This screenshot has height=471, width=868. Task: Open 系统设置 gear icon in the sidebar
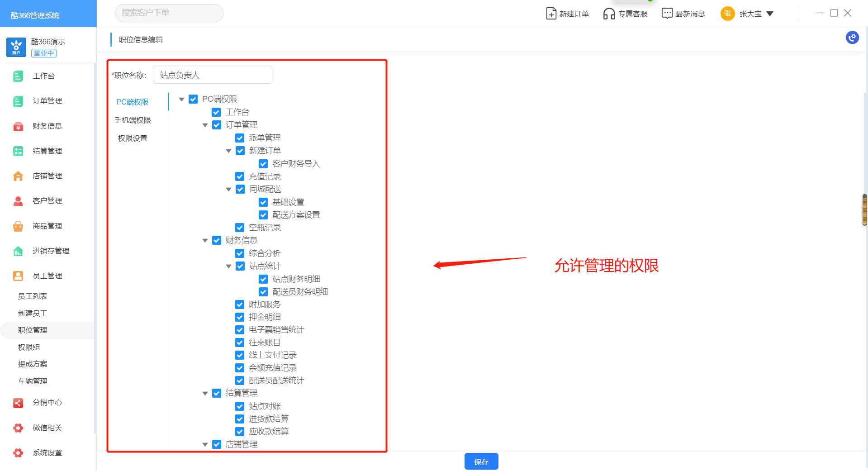pos(18,453)
